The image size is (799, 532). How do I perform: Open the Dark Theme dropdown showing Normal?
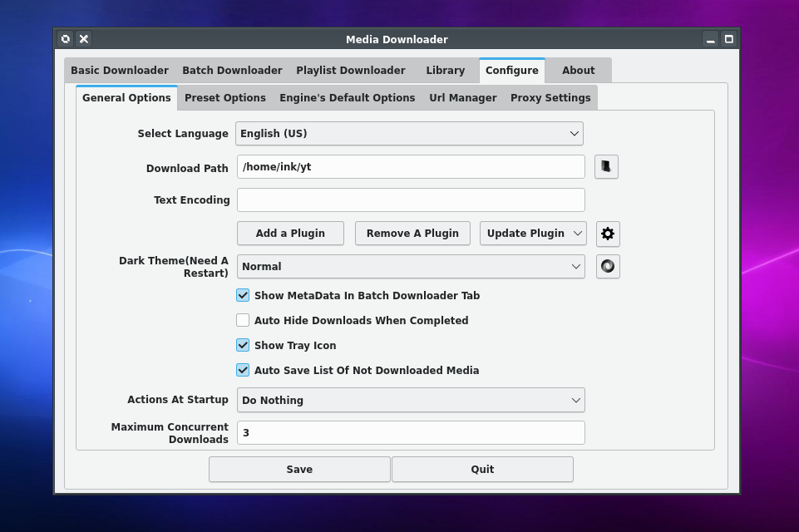point(411,267)
